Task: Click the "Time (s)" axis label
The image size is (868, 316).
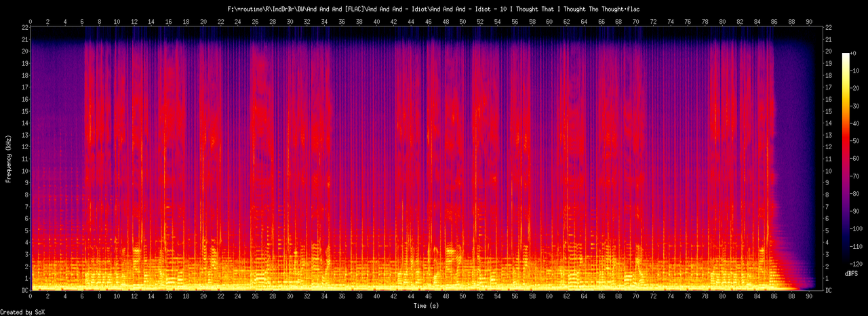Action: [427, 306]
